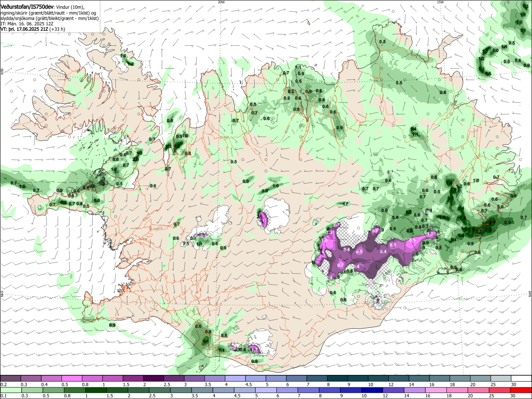The image size is (532, 399).
Task: Click the grey-green 2.5–3 rain legend swatch
Action: pyautogui.click(x=160, y=390)
